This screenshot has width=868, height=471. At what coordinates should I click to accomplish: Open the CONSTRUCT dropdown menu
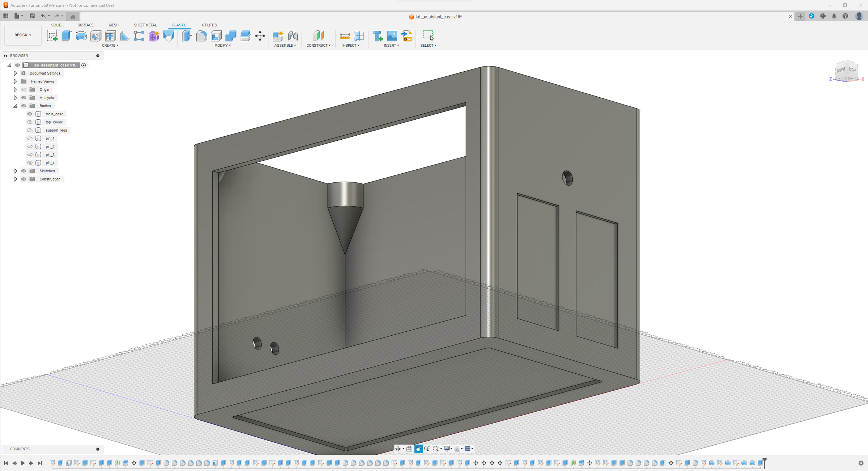[318, 46]
